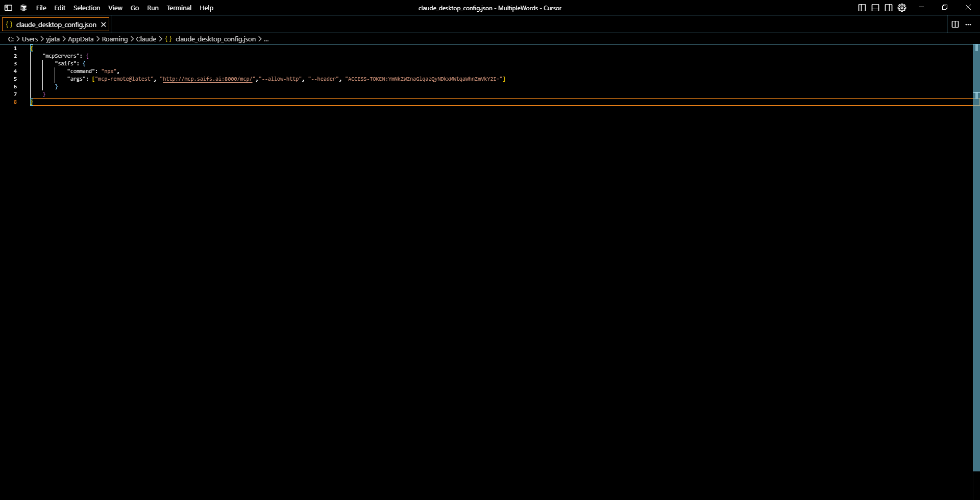The image size is (980, 500).
Task: Click line number 8 in gutter
Action: pyautogui.click(x=15, y=102)
